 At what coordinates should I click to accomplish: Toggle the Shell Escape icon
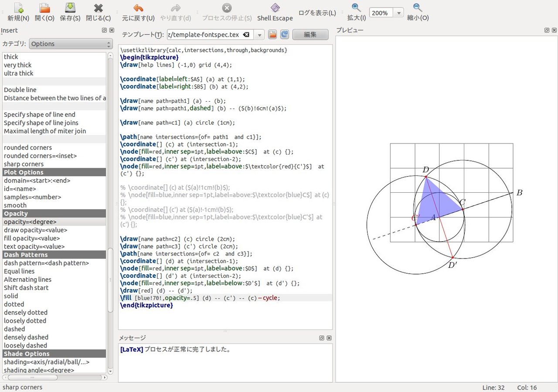click(275, 8)
